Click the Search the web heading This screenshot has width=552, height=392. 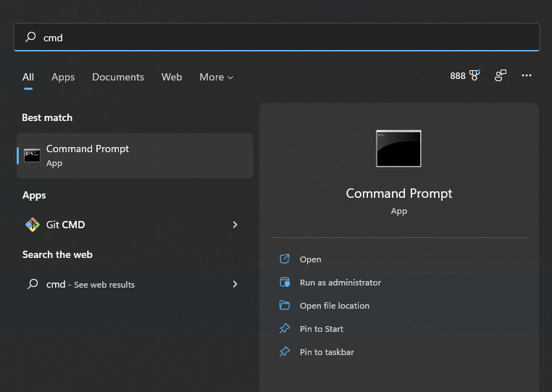57,254
